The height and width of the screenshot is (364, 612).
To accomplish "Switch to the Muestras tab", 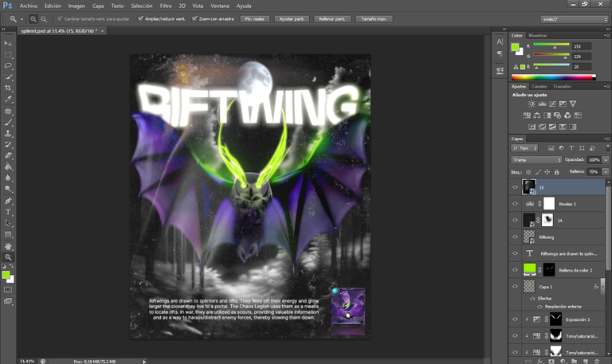I will (x=537, y=36).
